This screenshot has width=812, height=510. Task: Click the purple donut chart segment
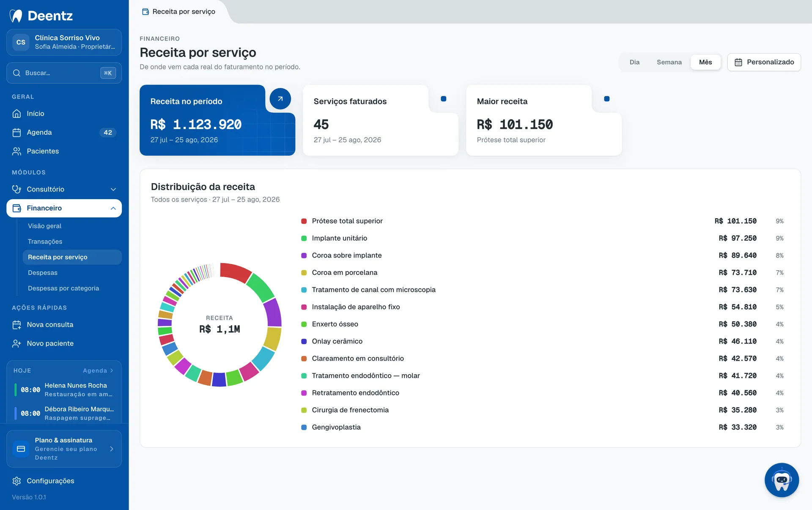pos(273,313)
